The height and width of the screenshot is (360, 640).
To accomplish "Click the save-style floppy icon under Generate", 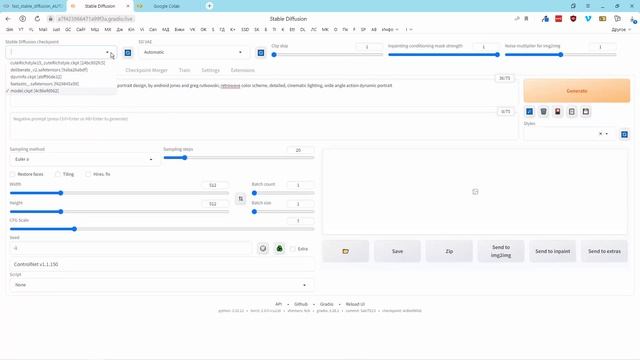I will point(586,111).
